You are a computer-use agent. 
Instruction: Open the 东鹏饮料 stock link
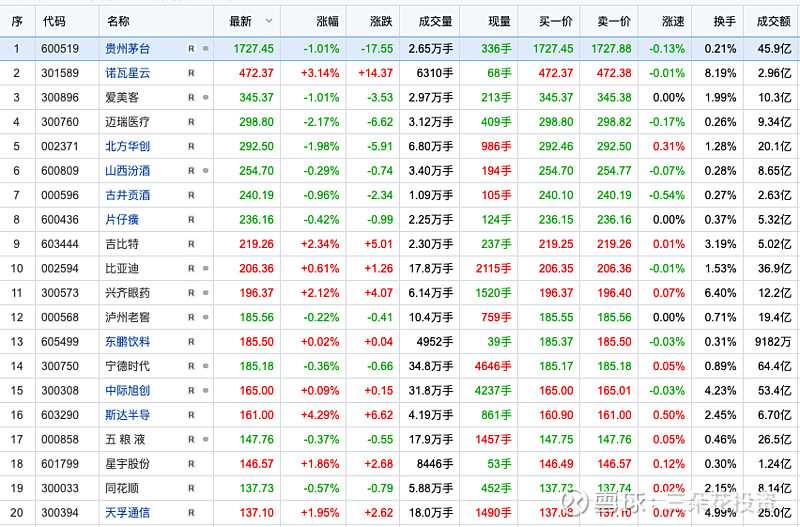tap(128, 342)
